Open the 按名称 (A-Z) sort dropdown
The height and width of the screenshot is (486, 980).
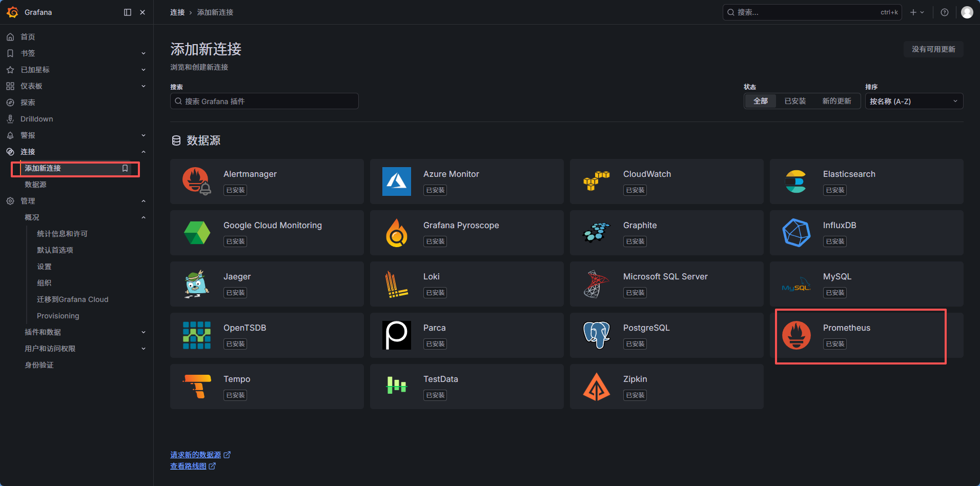914,101
